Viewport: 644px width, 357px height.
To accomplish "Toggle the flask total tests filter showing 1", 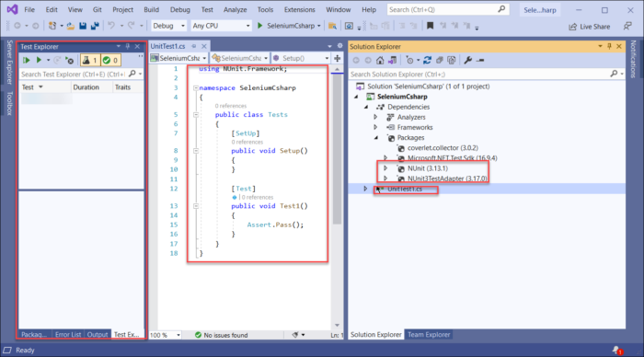I will pos(90,61).
